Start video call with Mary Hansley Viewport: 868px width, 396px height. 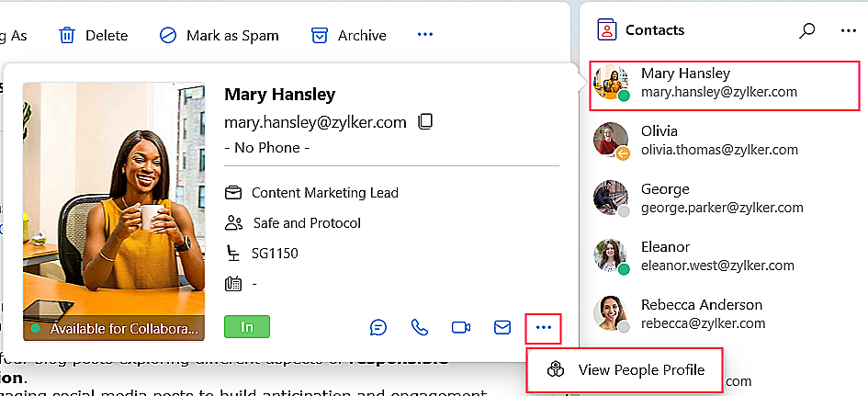tap(461, 327)
